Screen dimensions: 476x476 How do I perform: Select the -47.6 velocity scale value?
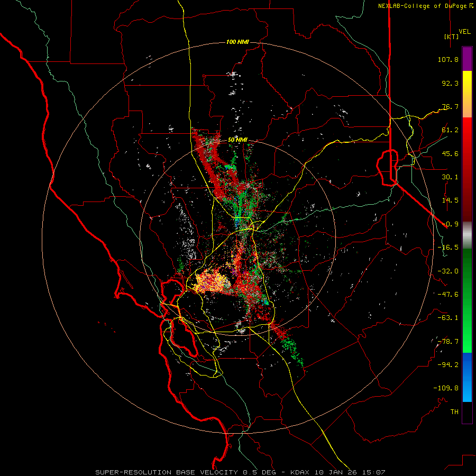tap(448, 295)
